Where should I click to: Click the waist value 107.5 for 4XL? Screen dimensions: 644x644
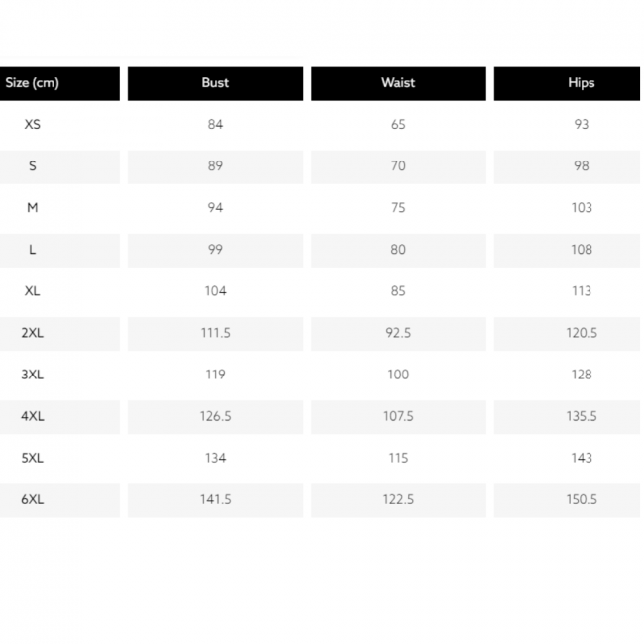pos(398,416)
